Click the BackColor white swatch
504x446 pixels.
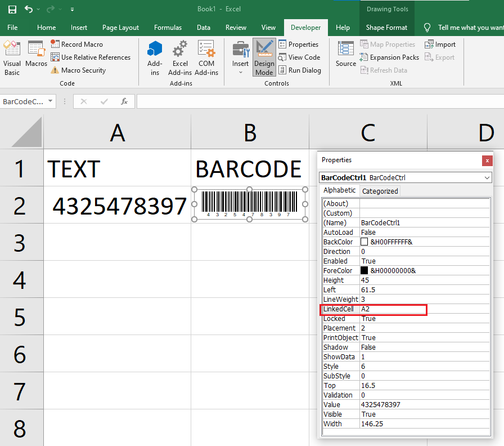click(364, 242)
